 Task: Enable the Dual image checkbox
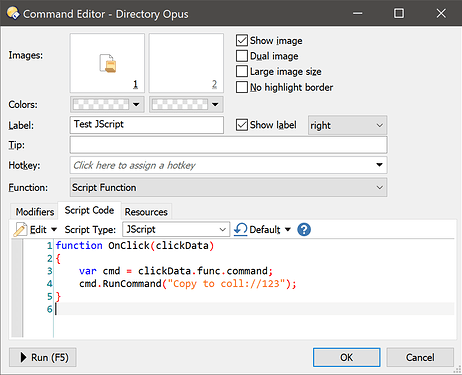242,56
